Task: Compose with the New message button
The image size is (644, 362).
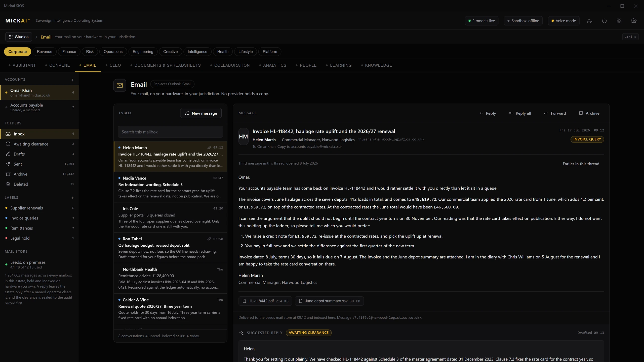Action: click(x=201, y=113)
